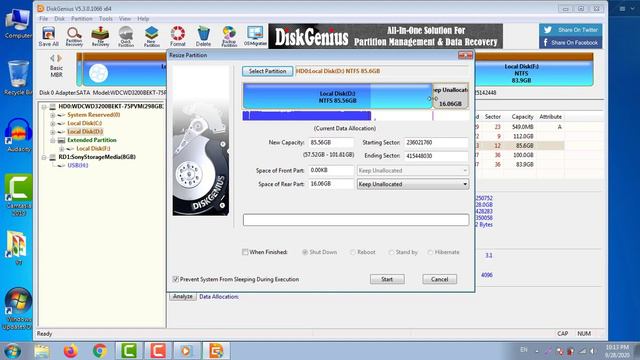Enable When Finished checkbox
The image size is (640, 360).
point(245,252)
